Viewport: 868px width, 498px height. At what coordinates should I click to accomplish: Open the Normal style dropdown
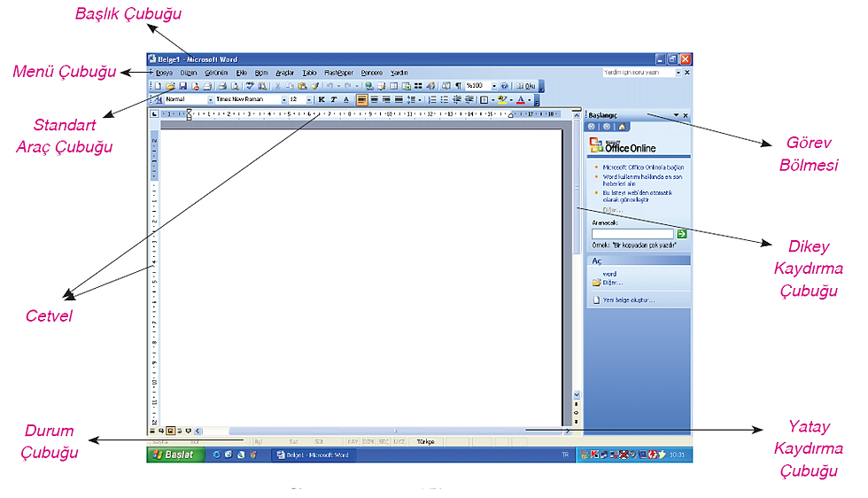click(x=211, y=100)
